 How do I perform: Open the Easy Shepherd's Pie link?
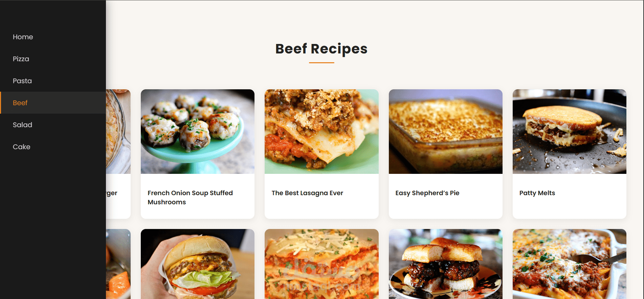427,193
